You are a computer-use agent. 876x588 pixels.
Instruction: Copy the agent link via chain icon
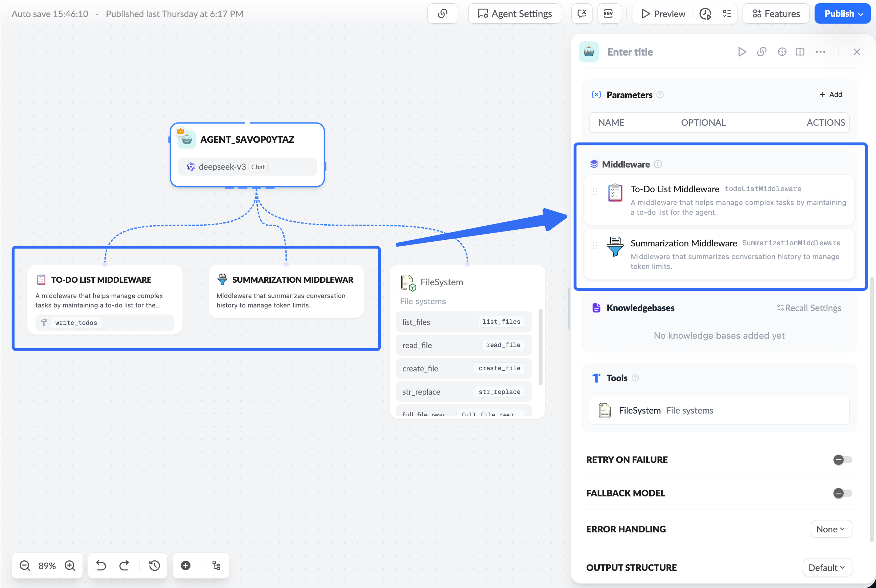pyautogui.click(x=762, y=52)
